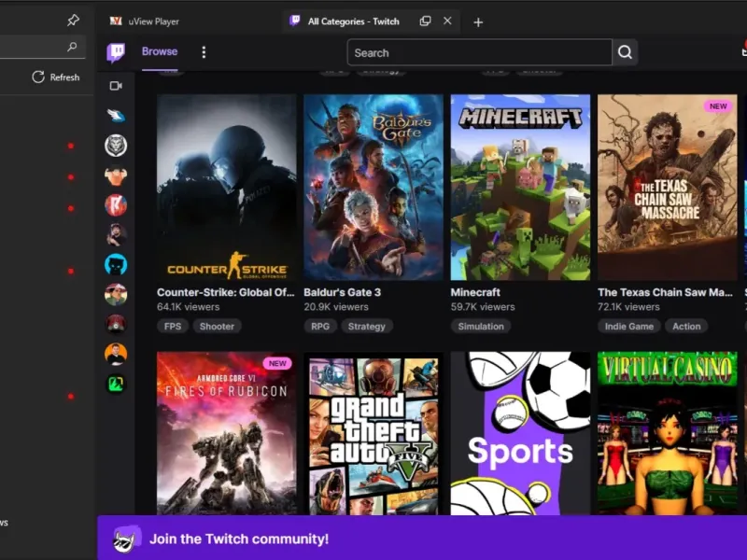The width and height of the screenshot is (747, 560).
Task: Click the pin icon in the left panel
Action: pos(73,20)
